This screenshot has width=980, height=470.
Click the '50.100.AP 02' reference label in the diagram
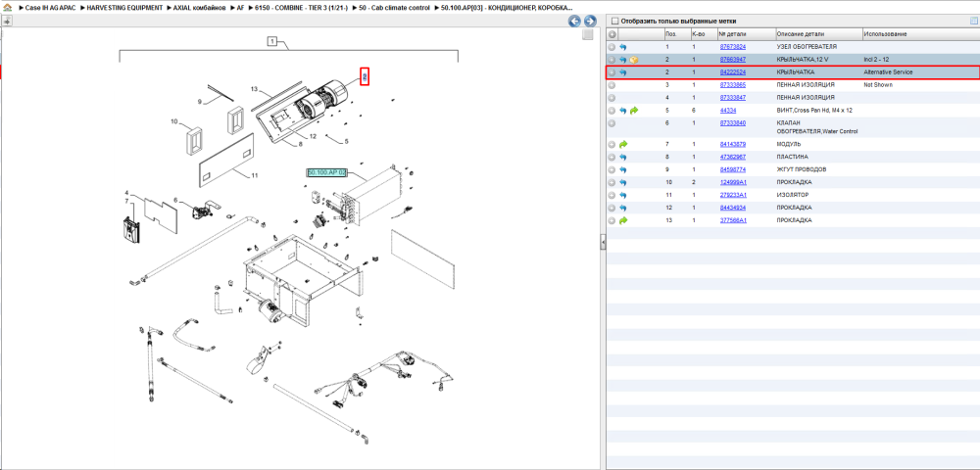pos(326,172)
